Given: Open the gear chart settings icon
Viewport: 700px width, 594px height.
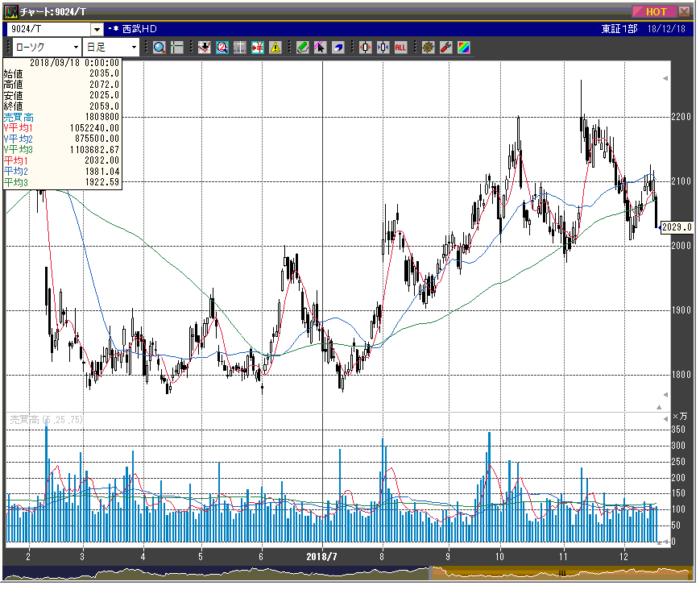Looking at the screenshot, I should click(x=428, y=48).
